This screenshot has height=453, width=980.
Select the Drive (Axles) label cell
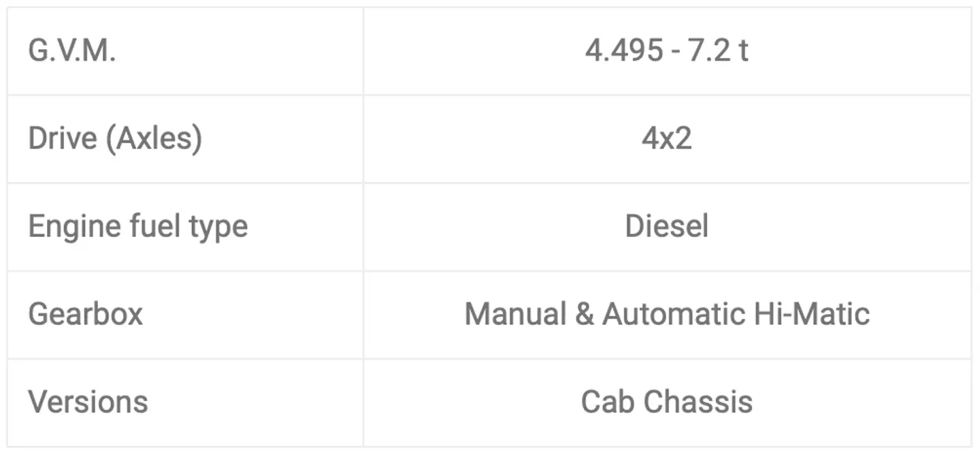(115, 139)
